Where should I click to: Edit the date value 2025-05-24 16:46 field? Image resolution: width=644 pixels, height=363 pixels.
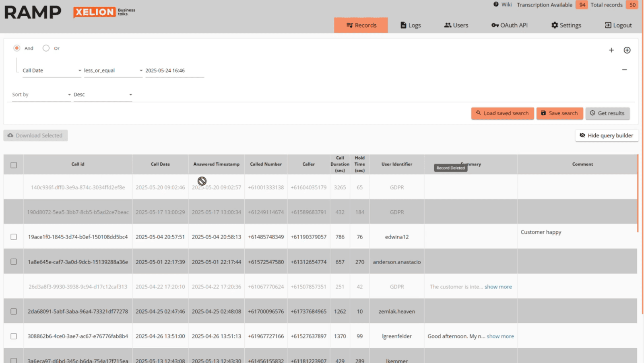tap(174, 71)
